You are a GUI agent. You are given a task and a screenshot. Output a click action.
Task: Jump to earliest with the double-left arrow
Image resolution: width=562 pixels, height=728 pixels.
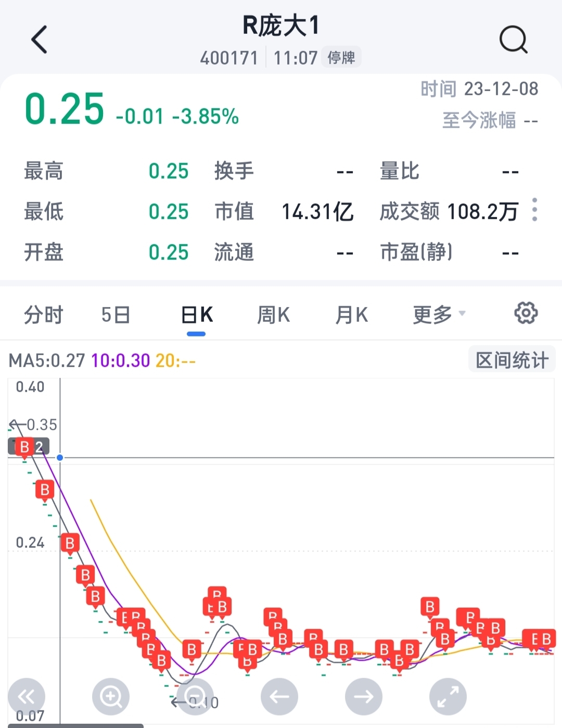point(27,696)
